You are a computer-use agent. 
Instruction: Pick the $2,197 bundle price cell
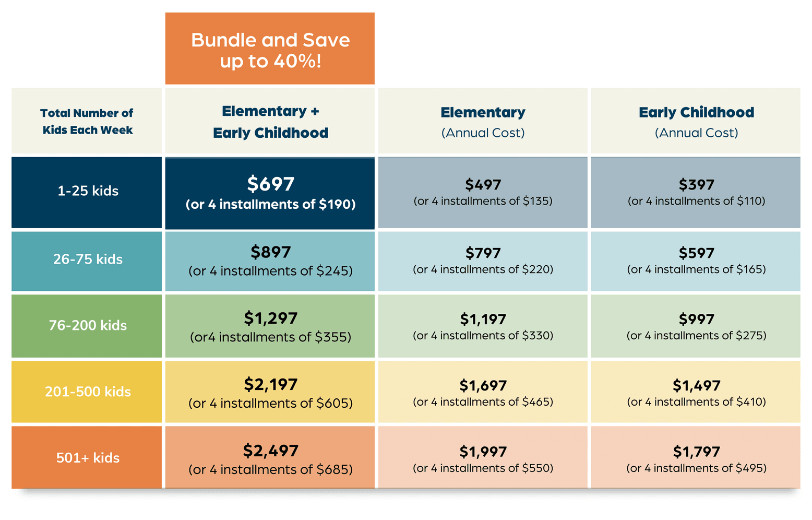pyautogui.click(x=270, y=392)
